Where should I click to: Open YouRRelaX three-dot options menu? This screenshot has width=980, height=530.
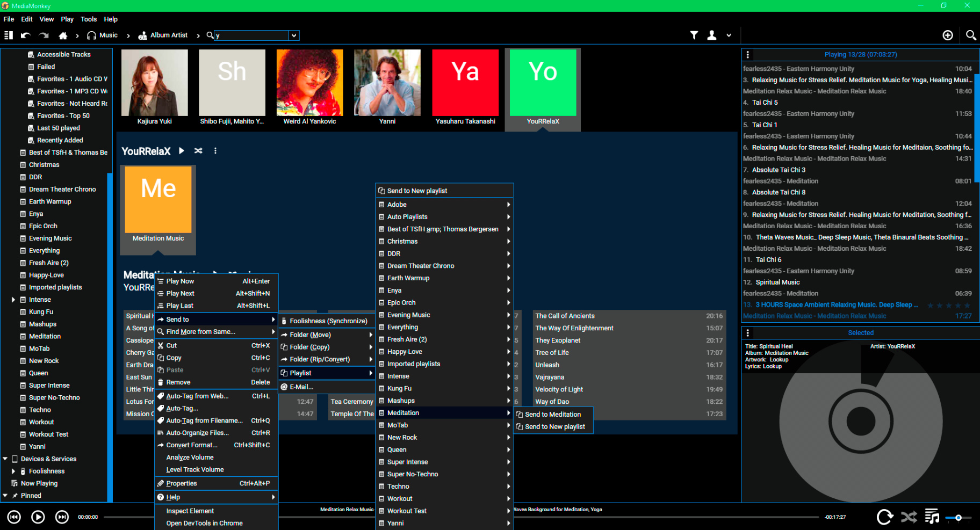click(x=215, y=151)
